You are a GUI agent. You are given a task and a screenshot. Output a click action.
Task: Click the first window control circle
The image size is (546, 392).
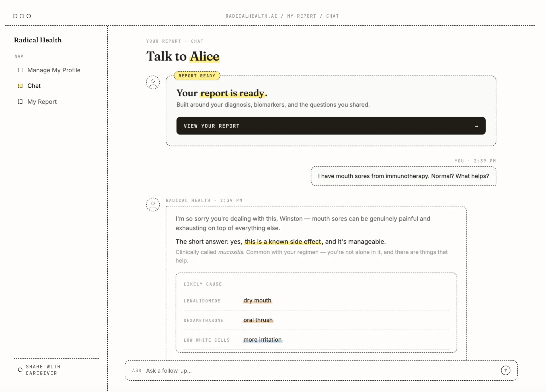pos(15,16)
